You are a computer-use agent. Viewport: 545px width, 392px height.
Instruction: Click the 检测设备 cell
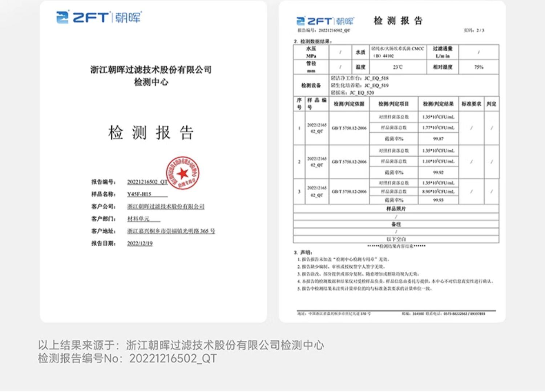click(x=311, y=85)
